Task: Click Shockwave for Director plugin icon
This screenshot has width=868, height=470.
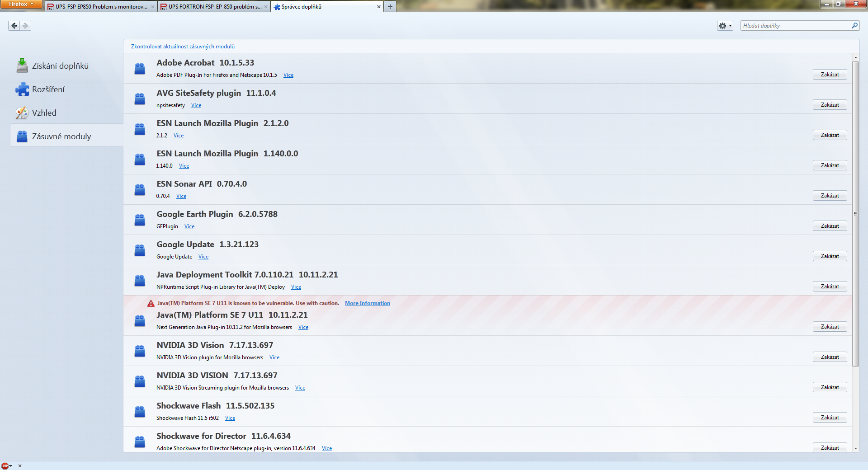Action: click(140, 442)
